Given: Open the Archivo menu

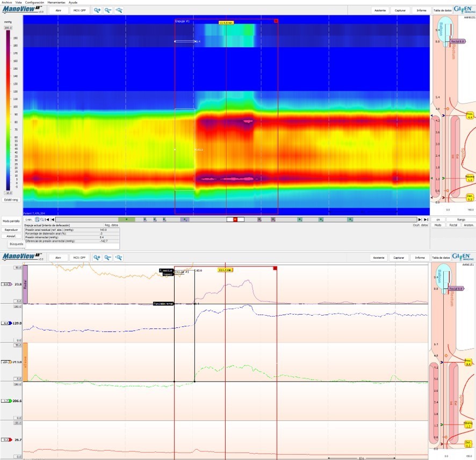Looking at the screenshot, I should [6, 3].
